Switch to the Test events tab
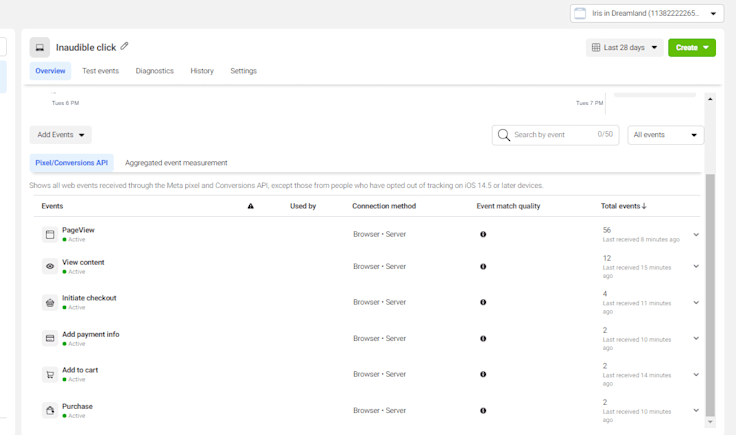Viewport: 736px width, 435px height. (x=100, y=71)
